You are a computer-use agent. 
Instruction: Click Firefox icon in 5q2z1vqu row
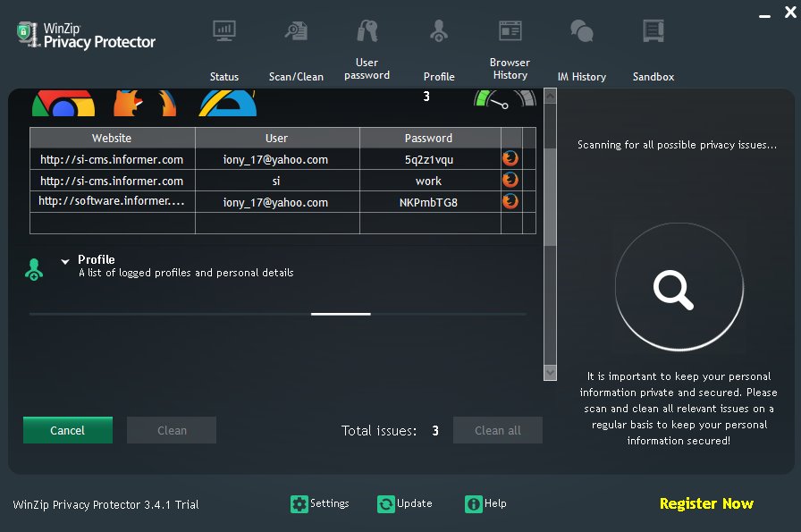pyautogui.click(x=510, y=159)
